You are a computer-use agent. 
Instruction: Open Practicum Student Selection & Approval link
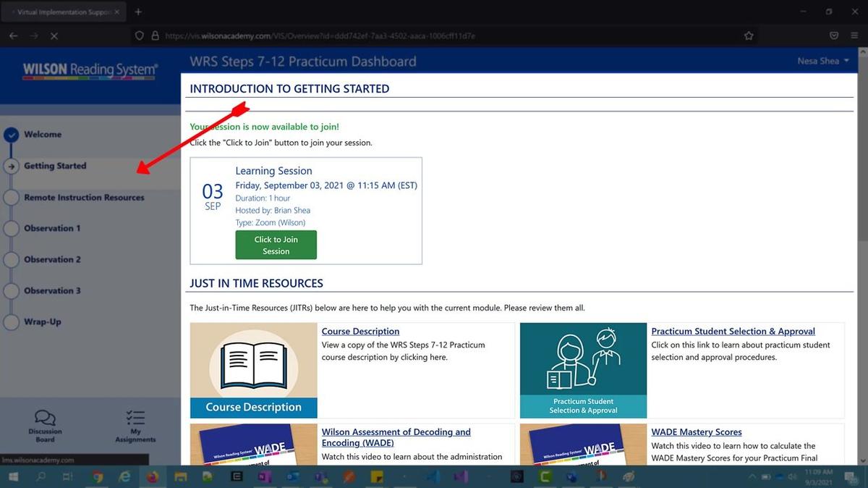(x=733, y=332)
